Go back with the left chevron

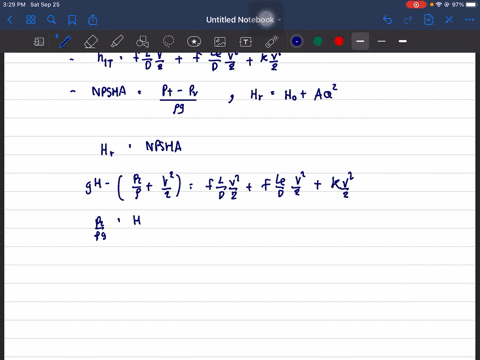10,20
